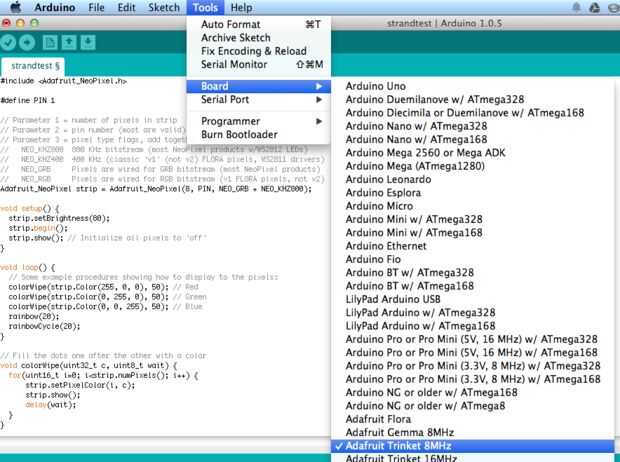Pick Pro Mini 3.3V 8 MHz ATmega328
Screen dimensions: 620x462
point(473,366)
